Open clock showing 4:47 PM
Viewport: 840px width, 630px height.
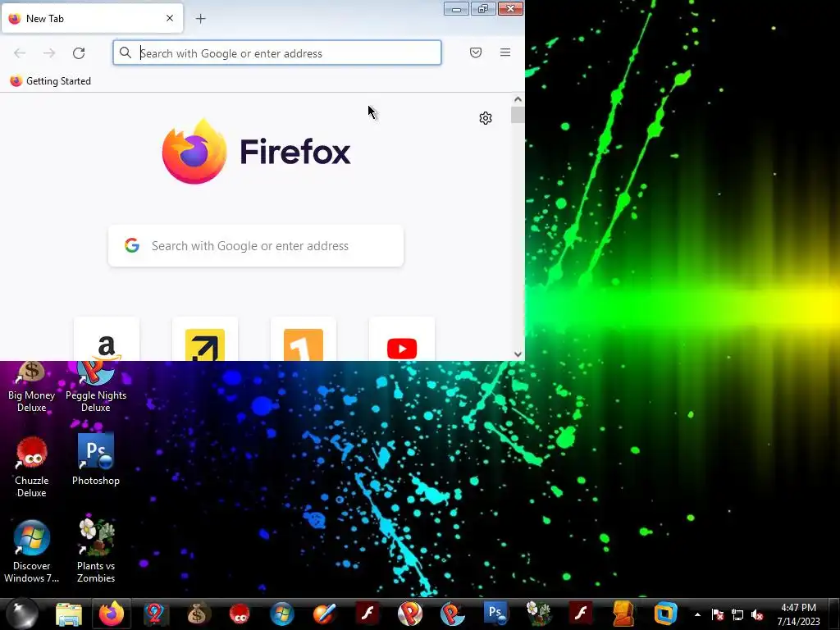(798, 614)
